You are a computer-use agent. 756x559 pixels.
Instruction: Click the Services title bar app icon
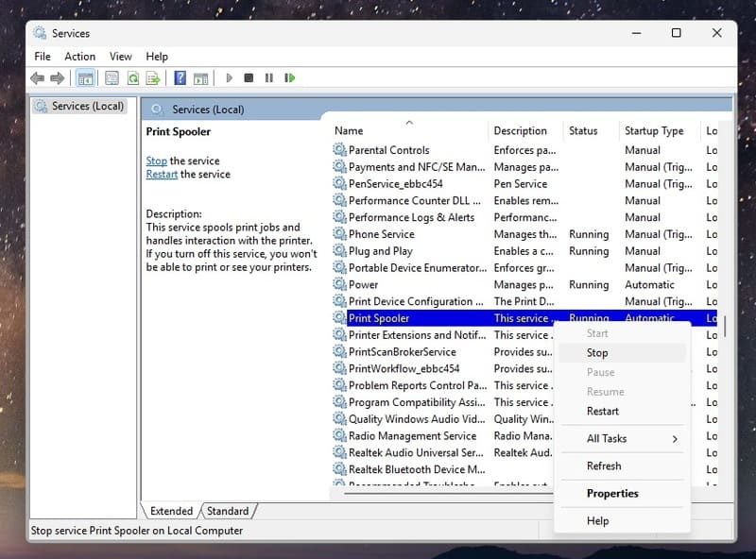coord(40,33)
